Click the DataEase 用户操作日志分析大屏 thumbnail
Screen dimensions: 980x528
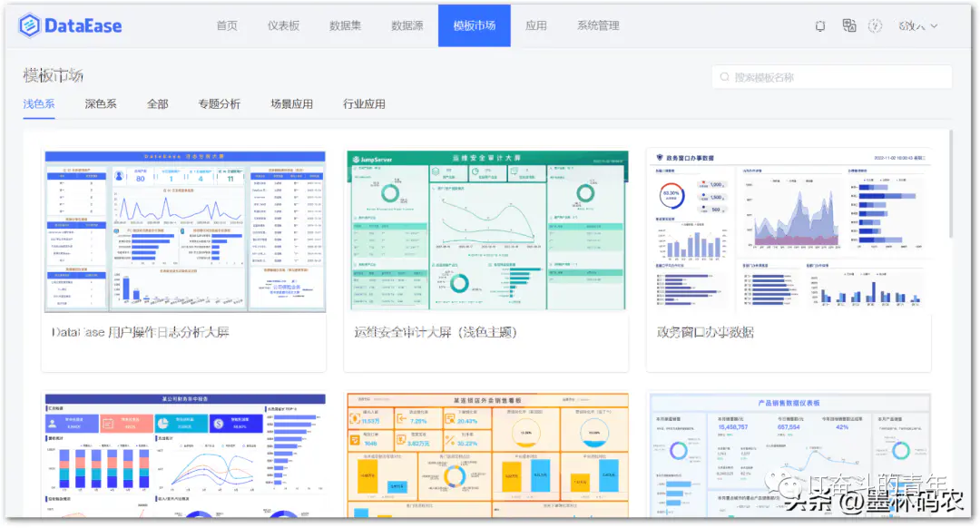tap(182, 231)
